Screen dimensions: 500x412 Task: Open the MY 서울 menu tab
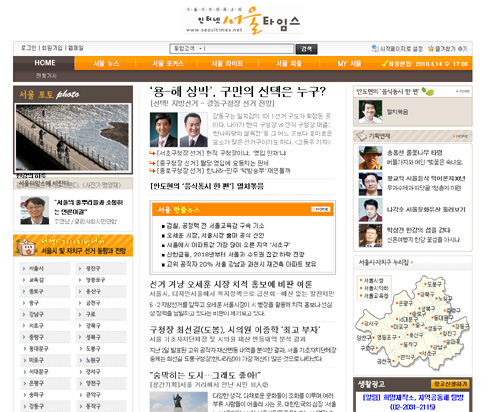click(349, 63)
